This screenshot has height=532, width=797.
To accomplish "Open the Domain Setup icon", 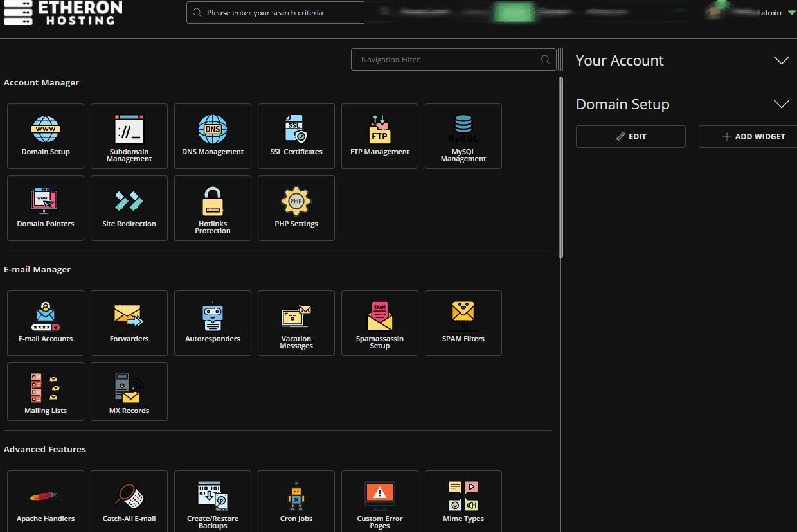I will click(46, 136).
